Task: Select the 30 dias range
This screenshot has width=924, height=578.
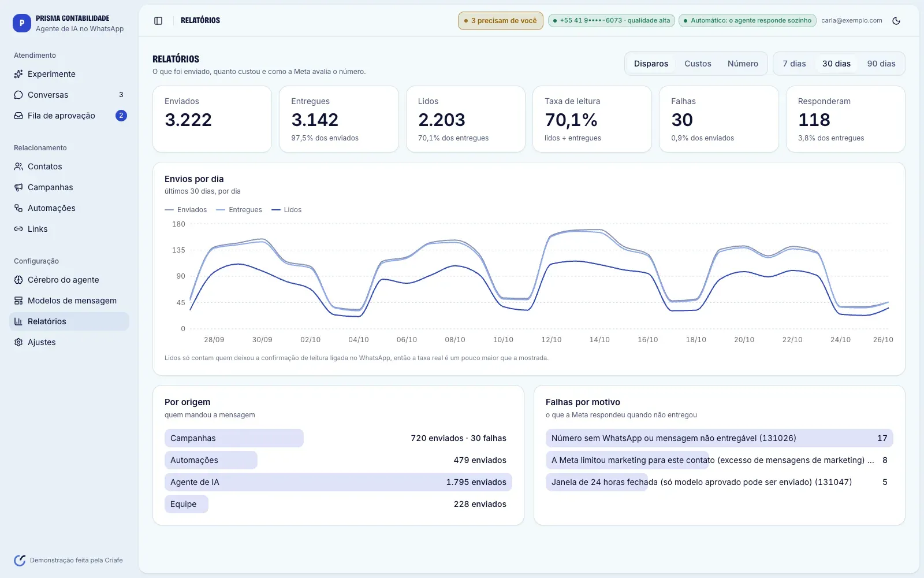Action: [x=836, y=64]
